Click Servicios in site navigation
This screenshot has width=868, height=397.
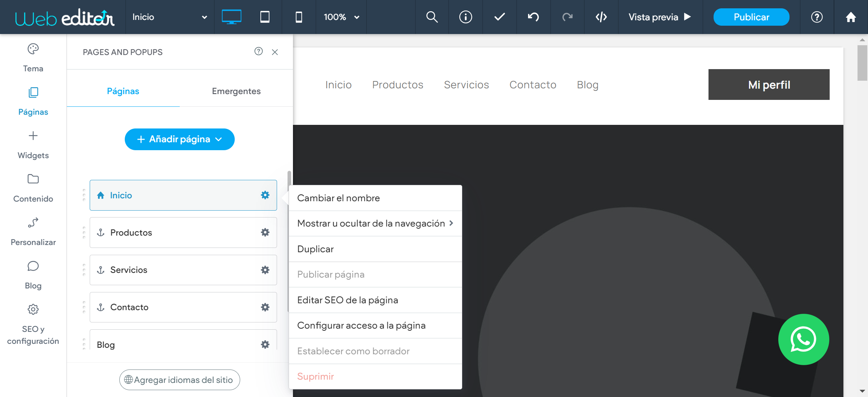point(466,84)
